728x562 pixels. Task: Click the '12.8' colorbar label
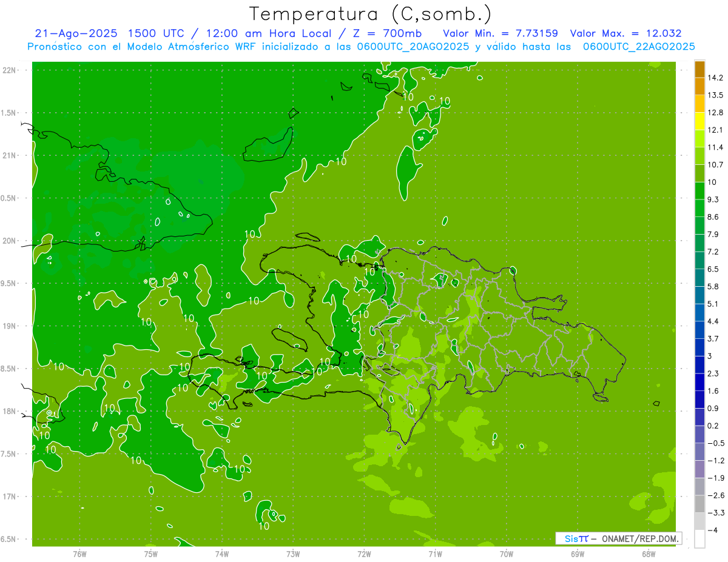[x=715, y=113]
